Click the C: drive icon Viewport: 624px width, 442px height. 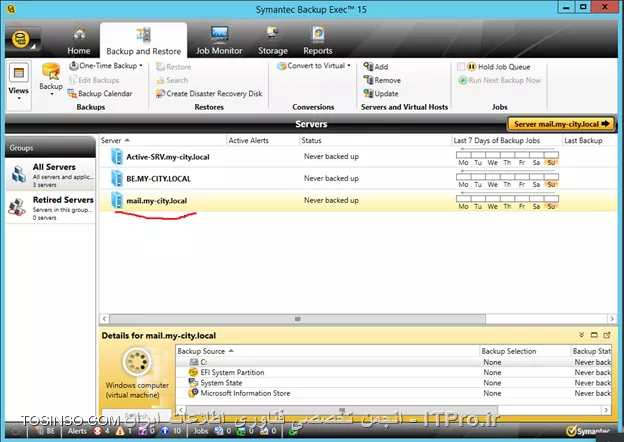193,362
